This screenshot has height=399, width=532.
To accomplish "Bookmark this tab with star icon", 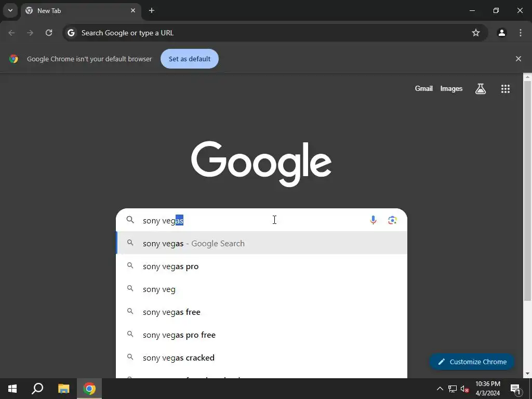I will click(476, 33).
